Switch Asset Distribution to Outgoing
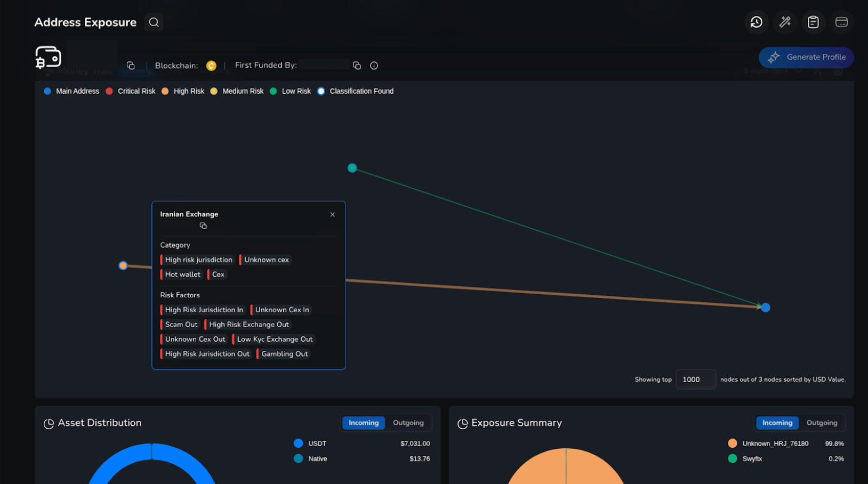 coord(408,423)
